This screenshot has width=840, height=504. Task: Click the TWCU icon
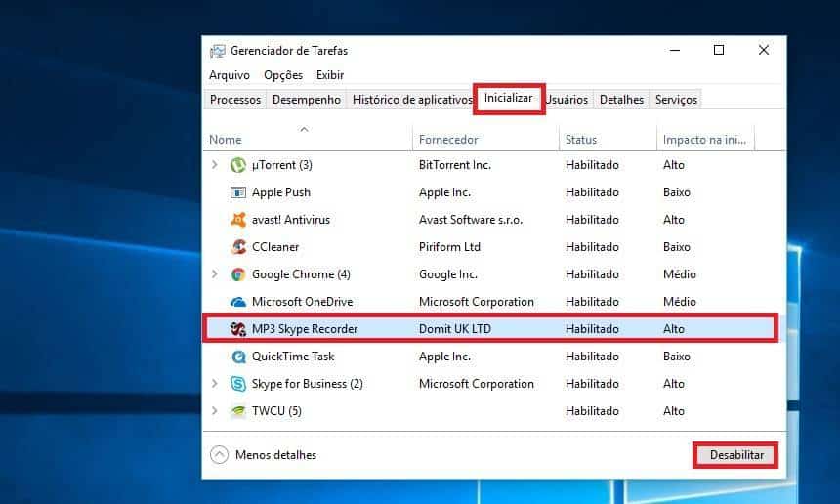pyautogui.click(x=238, y=411)
